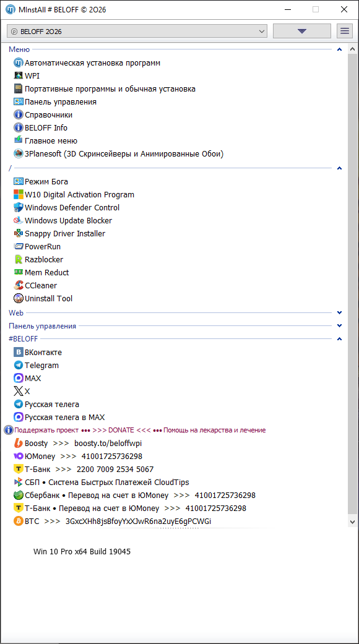This screenshot has height=644, width=359.
Task: Open the BELOFF 2O26 combo box
Action: (137, 31)
